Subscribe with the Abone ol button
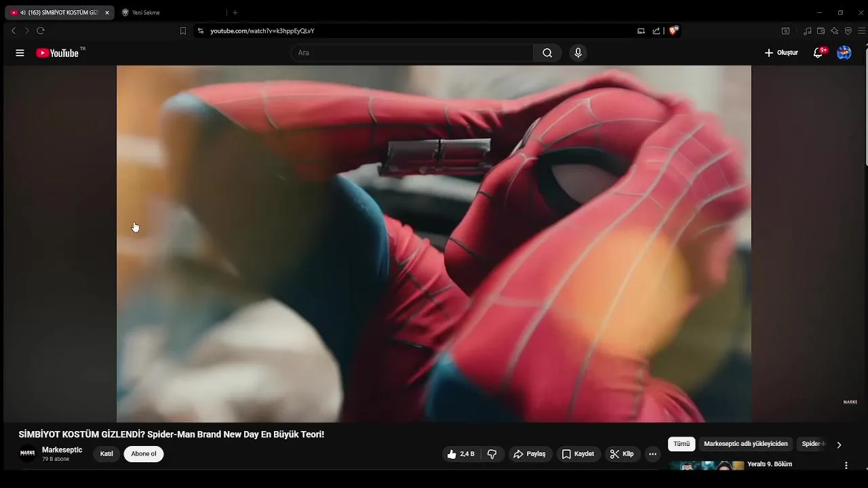This screenshot has width=868, height=488. point(144,454)
